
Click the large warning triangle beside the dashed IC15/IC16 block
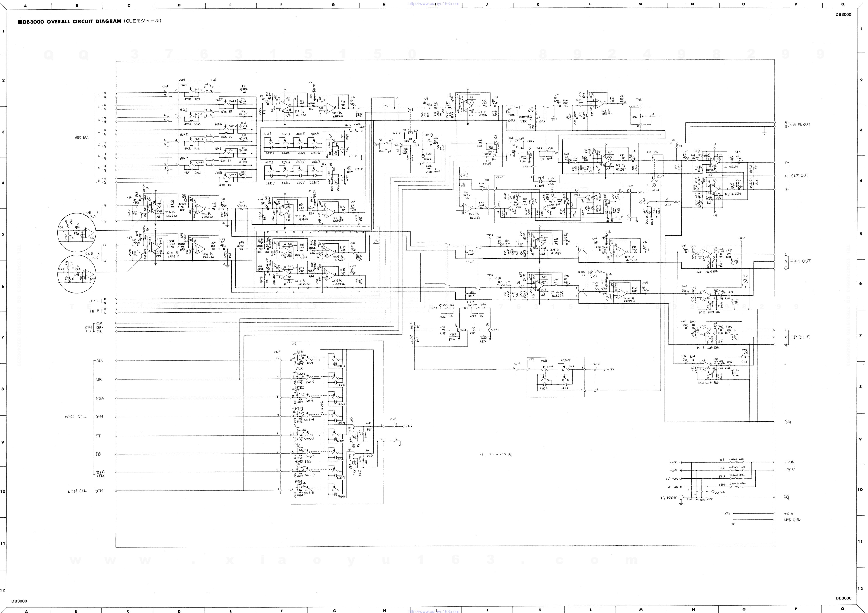(376, 242)
